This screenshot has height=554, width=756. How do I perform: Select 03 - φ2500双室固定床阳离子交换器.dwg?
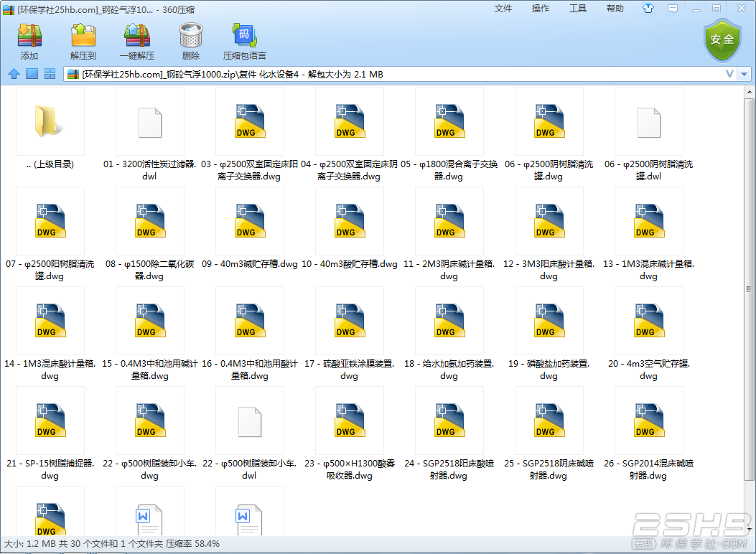pyautogui.click(x=249, y=134)
